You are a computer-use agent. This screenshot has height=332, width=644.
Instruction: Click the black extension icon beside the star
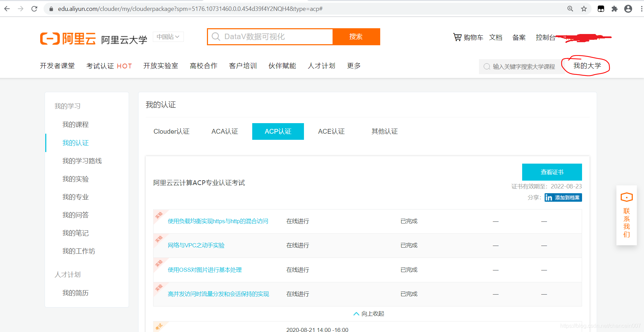tap(601, 9)
